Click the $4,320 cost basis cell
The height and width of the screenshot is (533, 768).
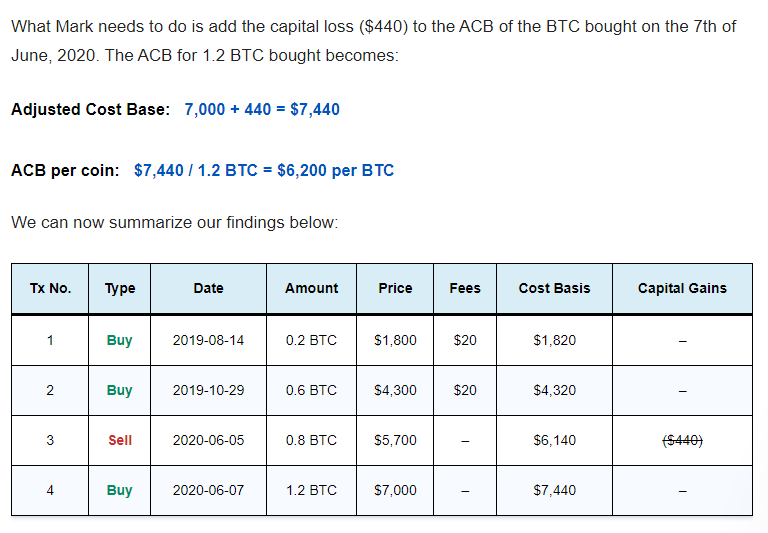554,390
